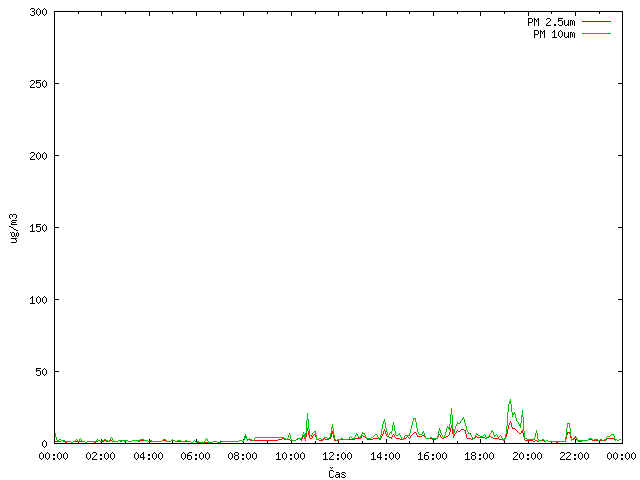This screenshot has width=640, height=480.
Task: Click the 04:00 time label
Action: 148,456
